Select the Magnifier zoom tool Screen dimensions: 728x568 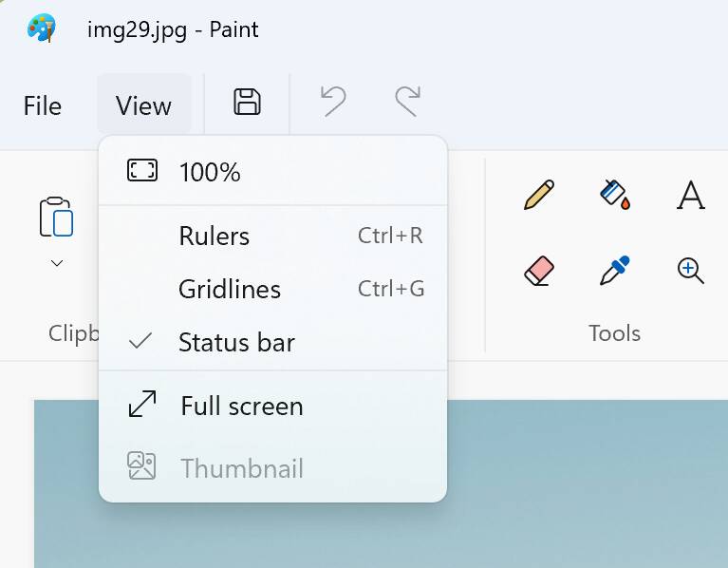tap(691, 272)
